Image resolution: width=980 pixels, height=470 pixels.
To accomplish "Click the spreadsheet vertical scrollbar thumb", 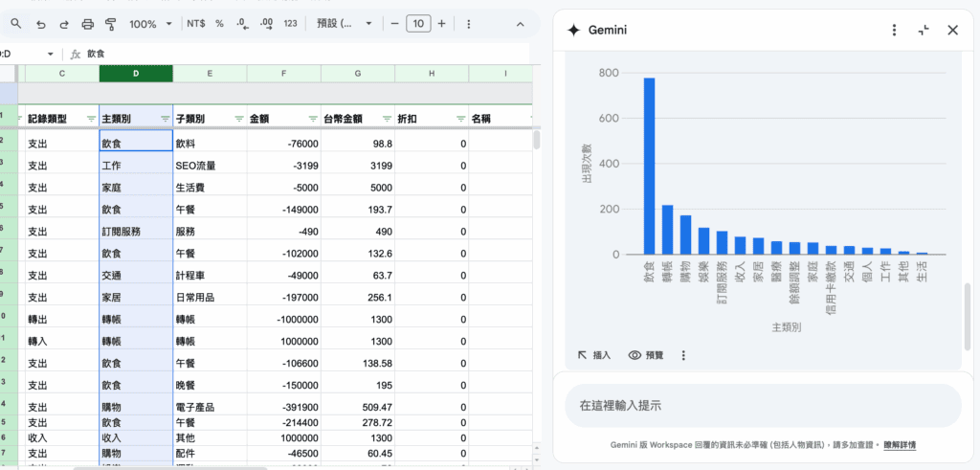I will [536, 140].
